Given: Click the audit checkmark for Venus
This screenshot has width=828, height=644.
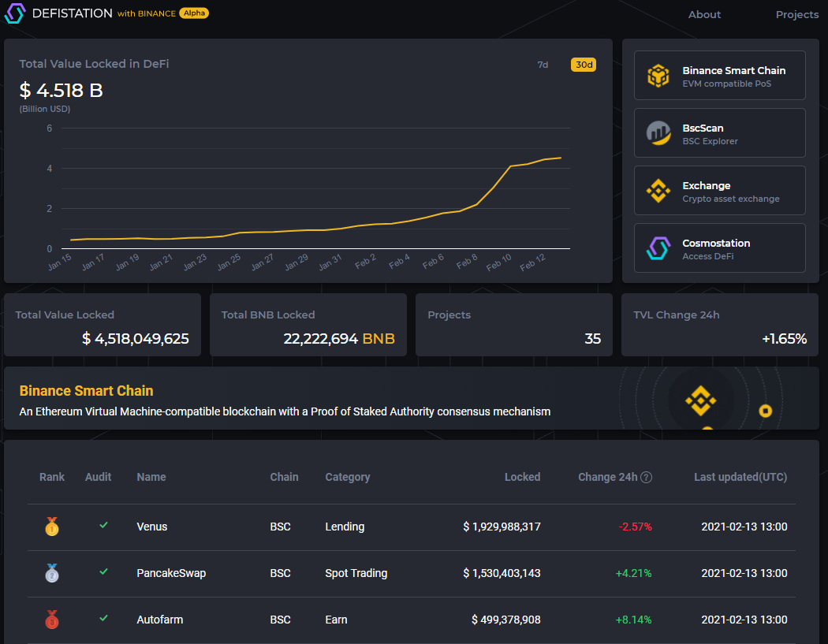Looking at the screenshot, I should [103, 525].
